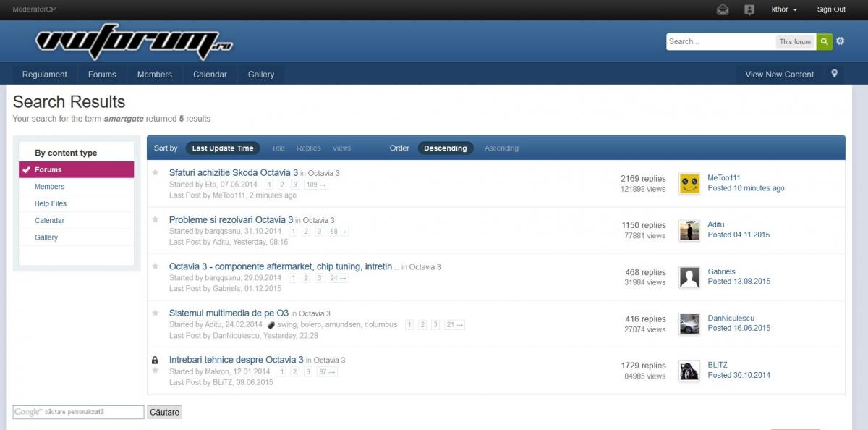The width and height of the screenshot is (868, 430).
Task: Sort results by Views
Action: [341, 148]
